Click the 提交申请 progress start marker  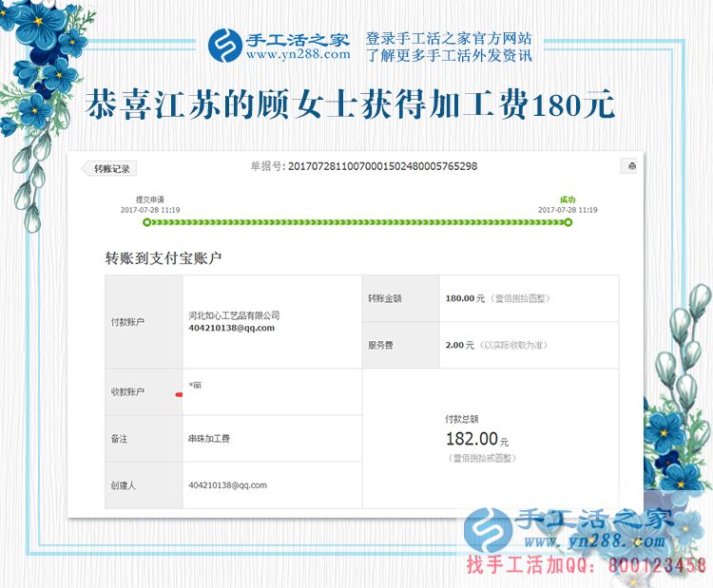(x=146, y=222)
